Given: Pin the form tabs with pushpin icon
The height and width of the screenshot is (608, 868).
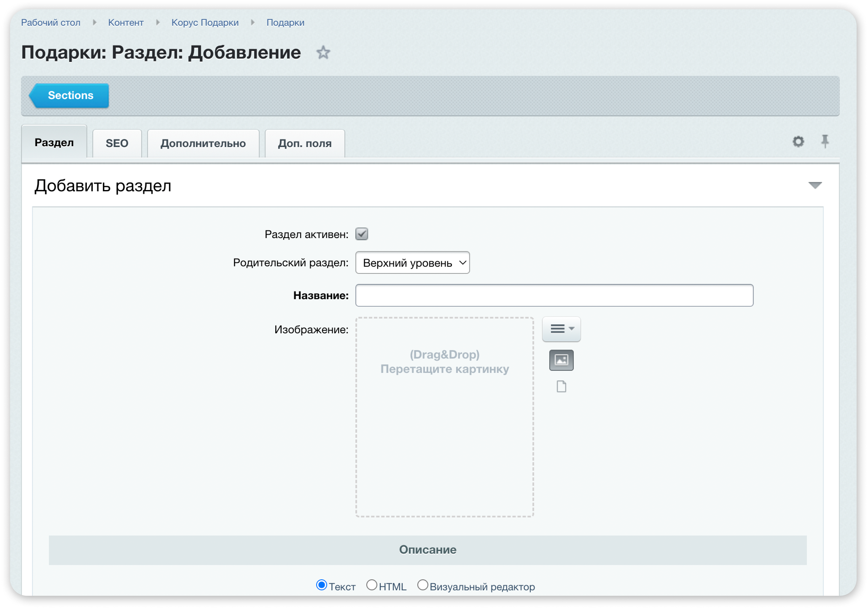Looking at the screenshot, I should (825, 142).
